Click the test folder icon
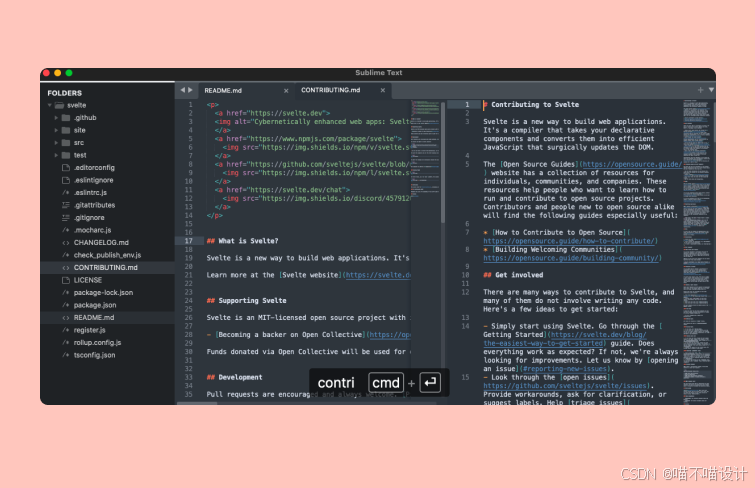Screen dimensions: 755x488 point(66,155)
